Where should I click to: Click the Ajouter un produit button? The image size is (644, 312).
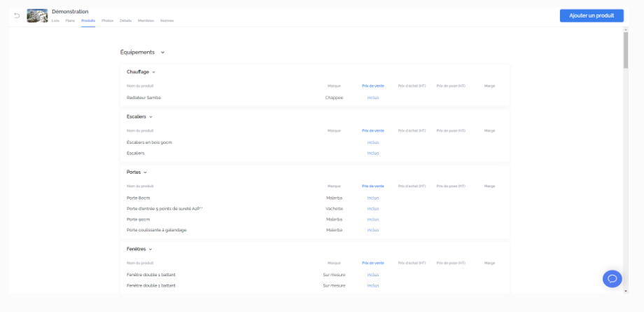tap(591, 15)
